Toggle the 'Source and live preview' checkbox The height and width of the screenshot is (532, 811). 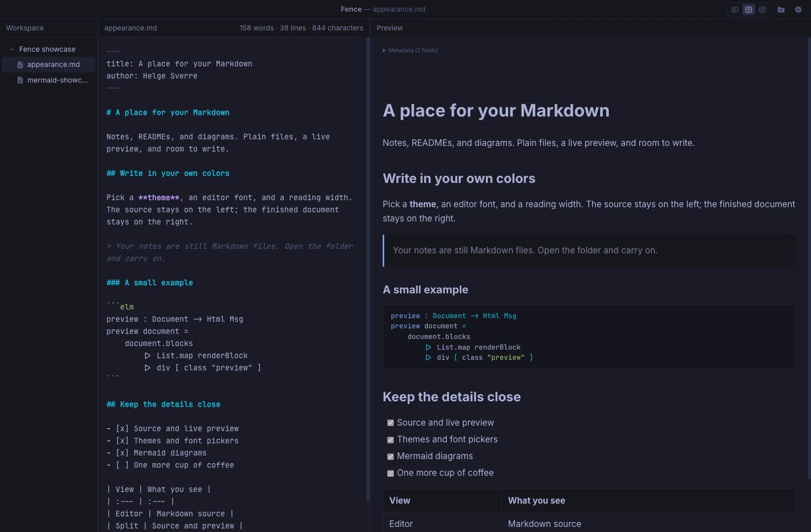[x=390, y=423]
